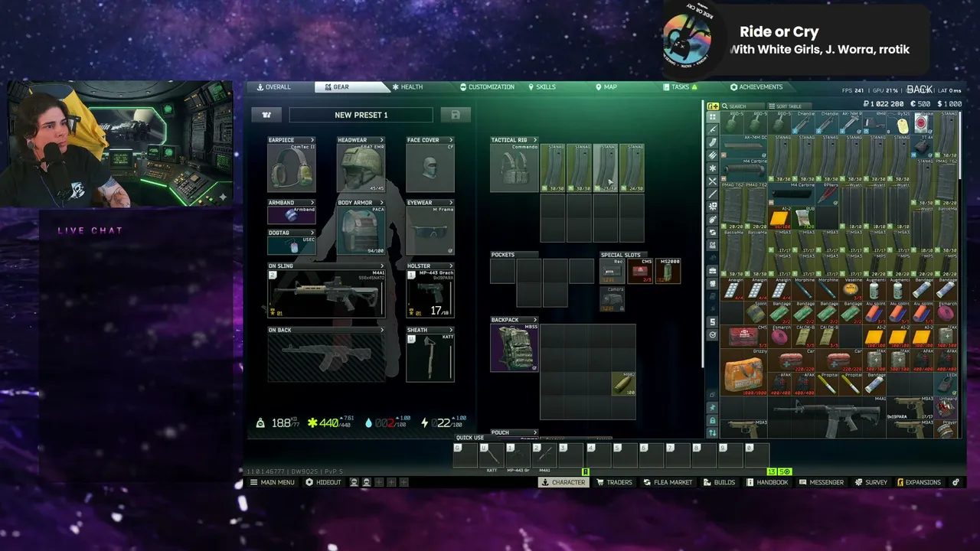
Task: Open the Achievements tab
Action: point(756,87)
